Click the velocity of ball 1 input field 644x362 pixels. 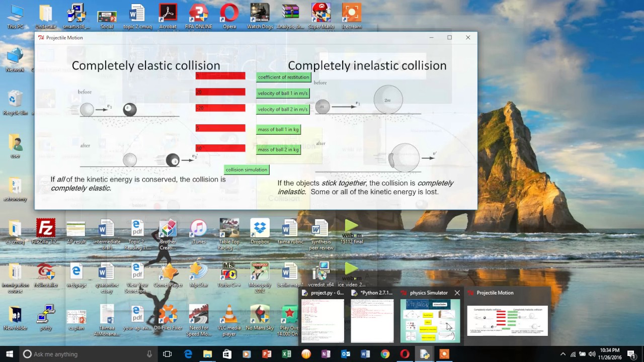[x=220, y=92]
